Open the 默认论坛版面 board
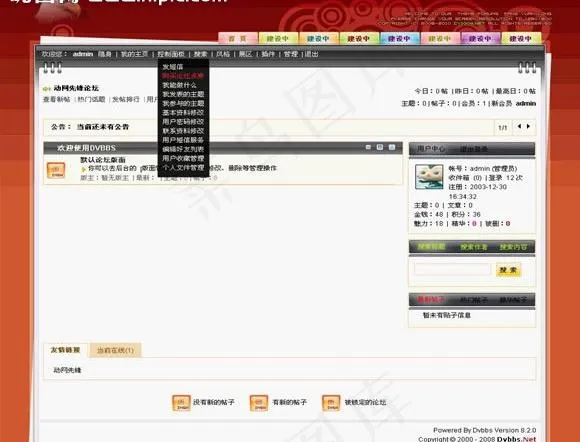Screen dimensions: 580x442 click(103, 160)
